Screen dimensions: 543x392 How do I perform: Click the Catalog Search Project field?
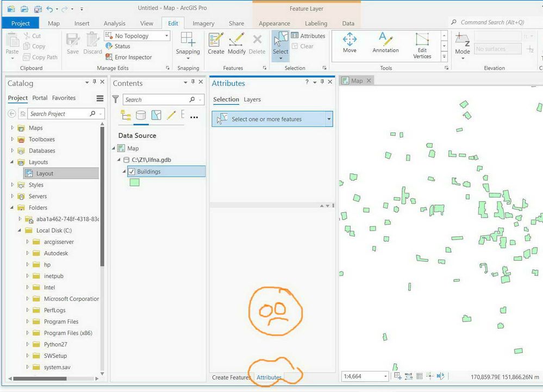58,113
